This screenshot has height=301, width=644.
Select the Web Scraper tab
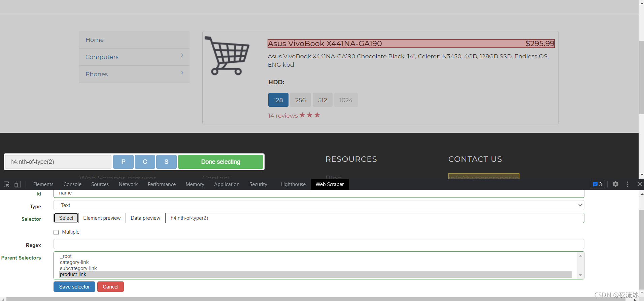tap(330, 184)
